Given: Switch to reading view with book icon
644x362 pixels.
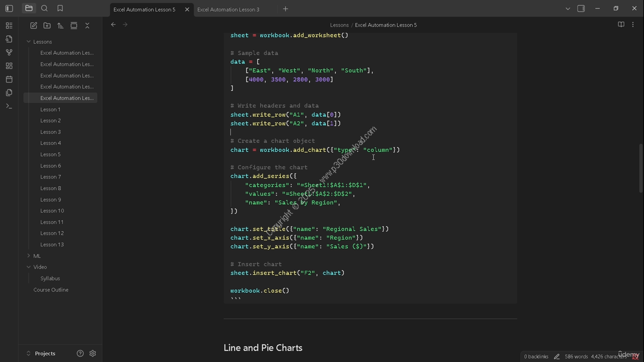Looking at the screenshot, I should [x=621, y=25].
